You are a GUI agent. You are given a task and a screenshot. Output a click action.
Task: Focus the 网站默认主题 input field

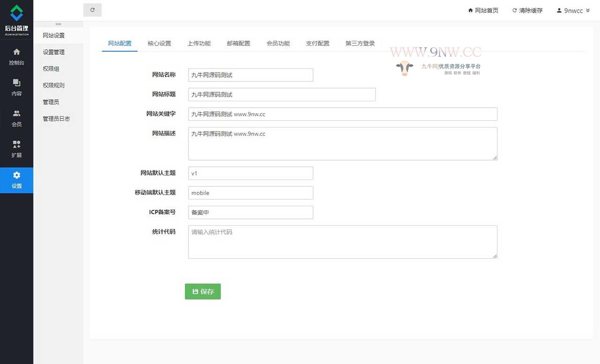pyautogui.click(x=251, y=173)
